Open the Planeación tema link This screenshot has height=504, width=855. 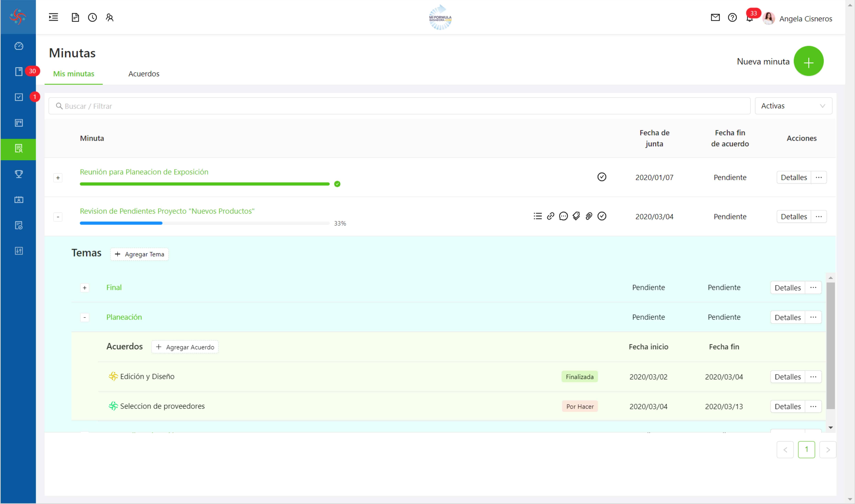coord(124,317)
